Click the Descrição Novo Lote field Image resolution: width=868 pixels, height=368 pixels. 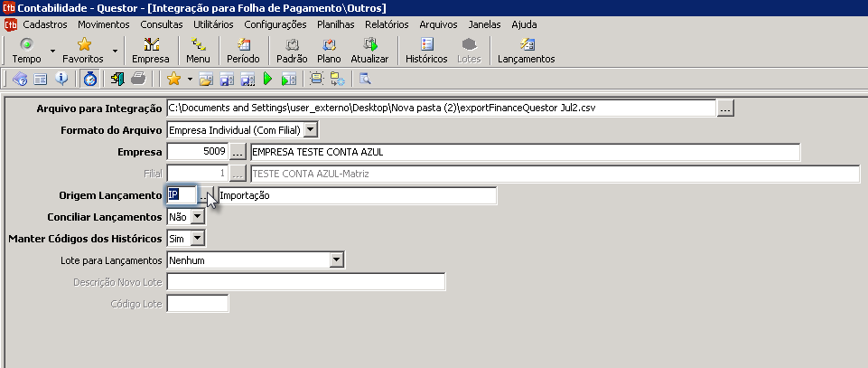(305, 282)
